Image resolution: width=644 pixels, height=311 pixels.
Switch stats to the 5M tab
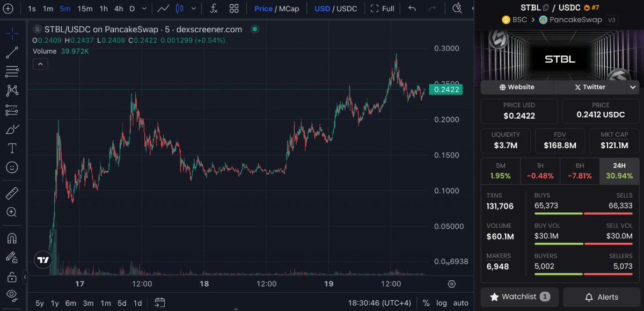pos(500,171)
